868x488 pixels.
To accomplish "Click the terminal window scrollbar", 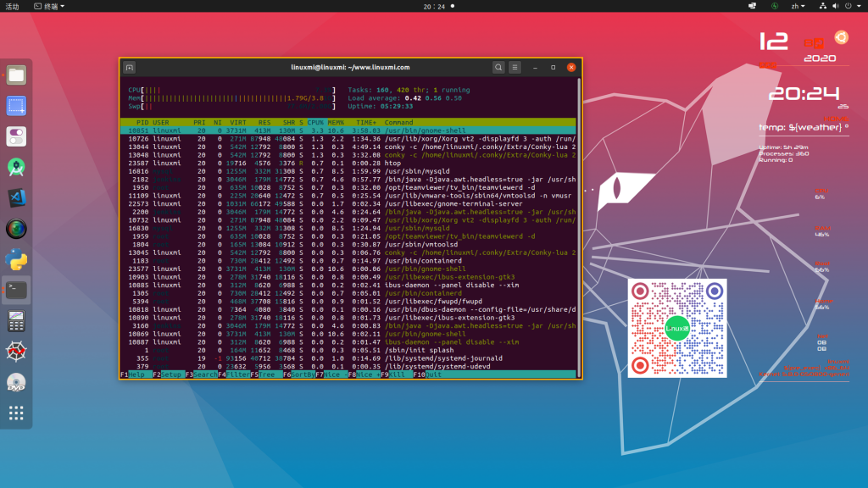I will (579, 227).
